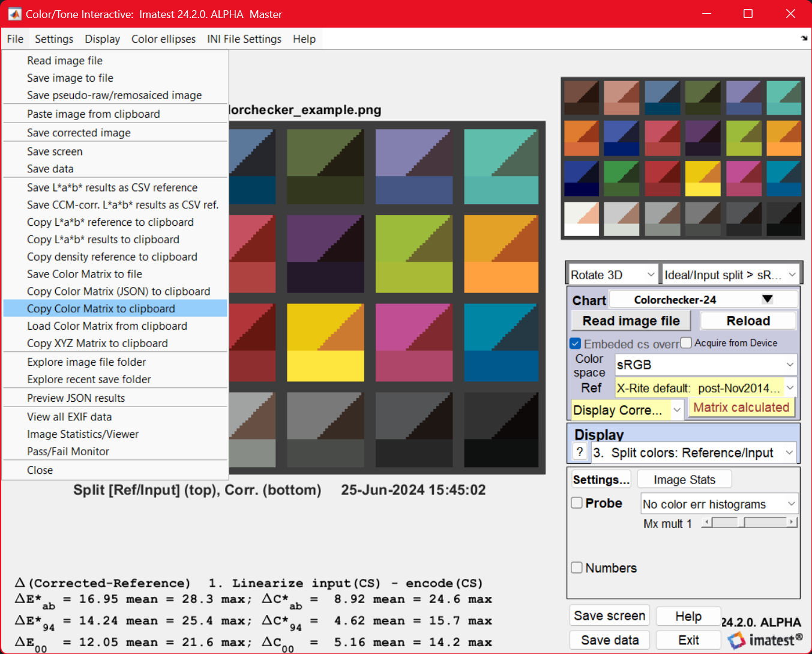Click the Read image file button
Image resolution: width=812 pixels, height=654 pixels.
click(631, 321)
